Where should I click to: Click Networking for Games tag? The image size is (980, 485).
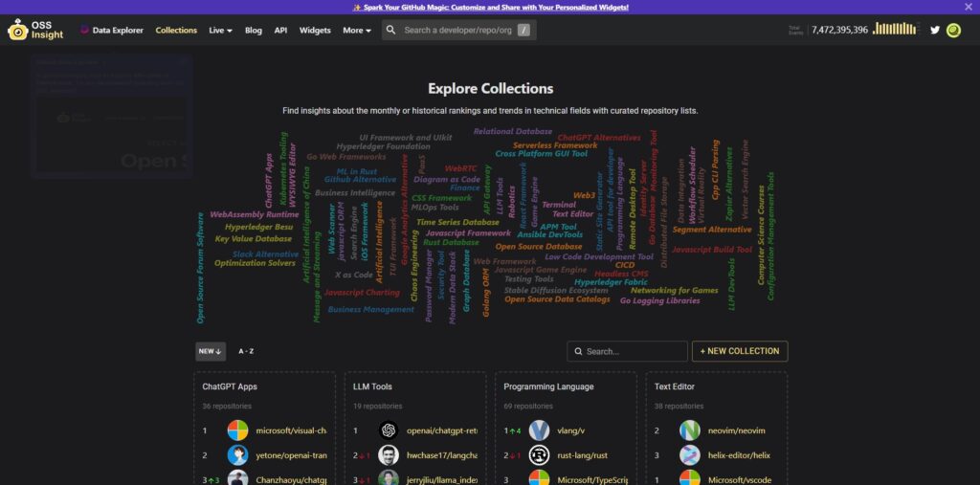674,290
